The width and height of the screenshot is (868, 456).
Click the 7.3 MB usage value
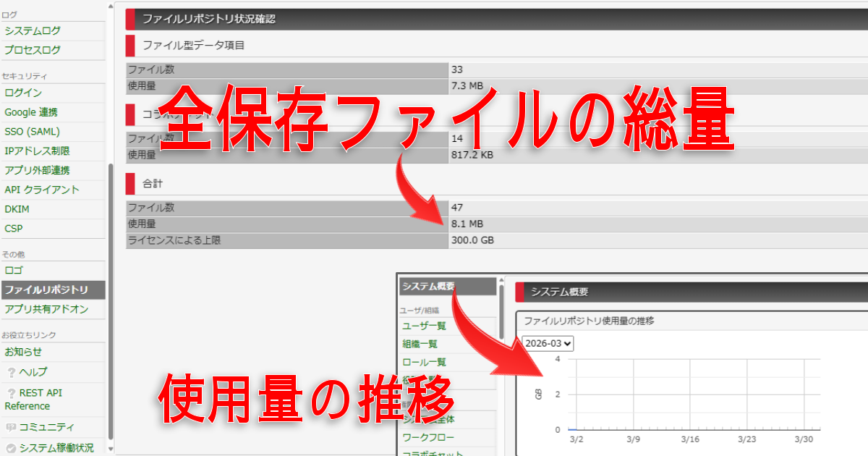(467, 85)
